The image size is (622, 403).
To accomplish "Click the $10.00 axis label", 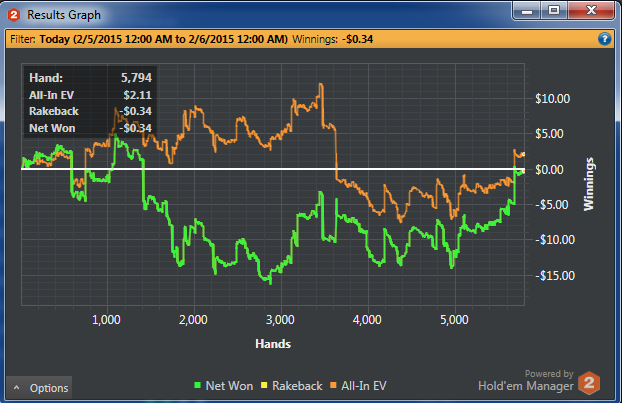I will [x=552, y=98].
